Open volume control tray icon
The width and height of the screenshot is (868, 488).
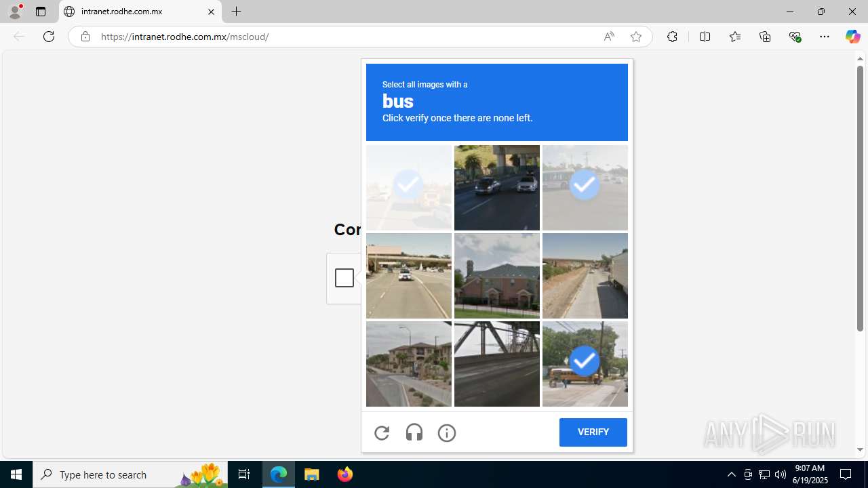(781, 474)
